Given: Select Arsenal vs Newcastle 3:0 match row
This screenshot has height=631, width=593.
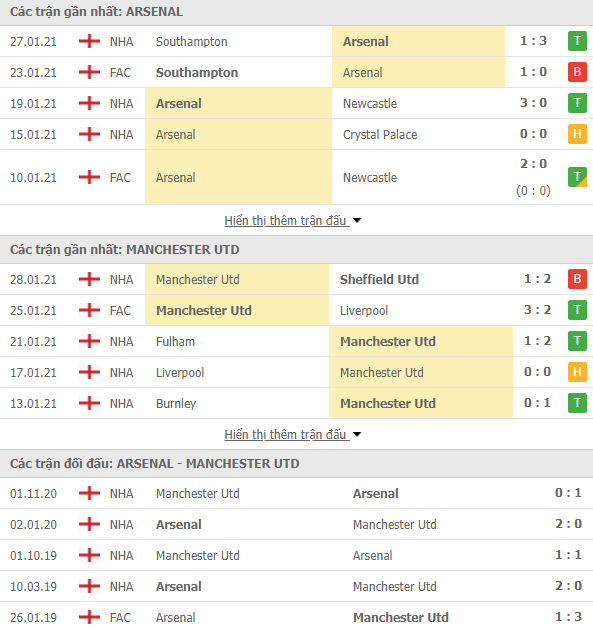Looking at the screenshot, I should tap(296, 103).
